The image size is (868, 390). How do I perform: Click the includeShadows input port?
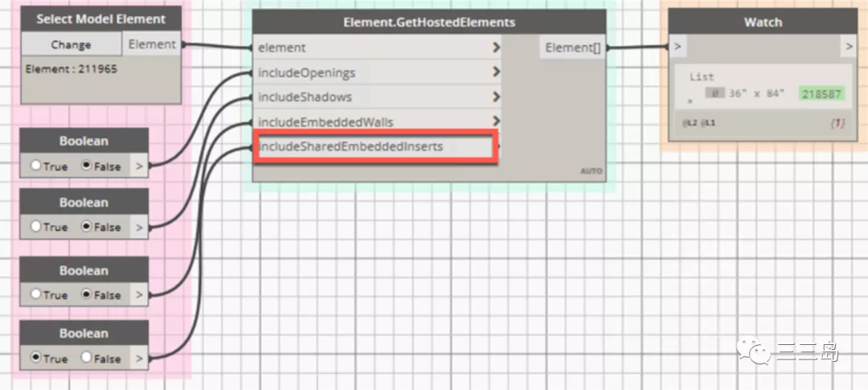tap(377, 96)
